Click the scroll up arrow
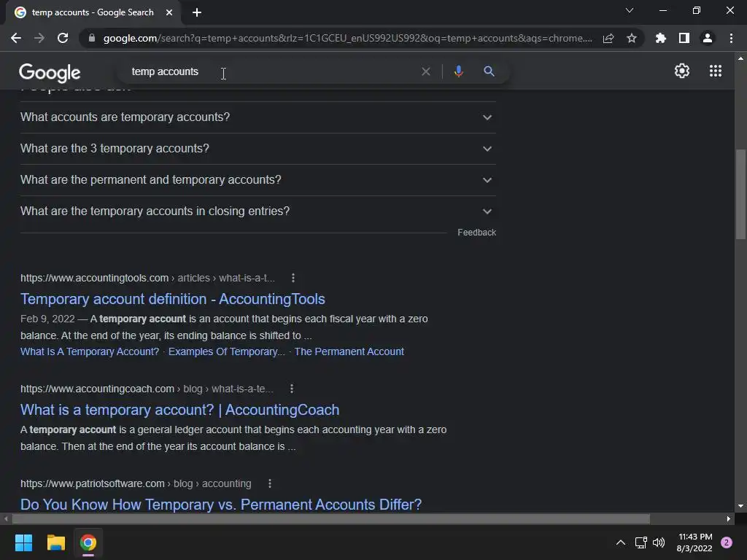The image size is (747, 560). [x=740, y=58]
